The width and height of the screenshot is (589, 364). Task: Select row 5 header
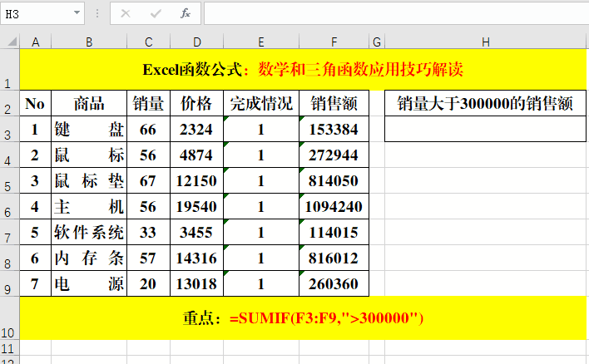coord(10,180)
